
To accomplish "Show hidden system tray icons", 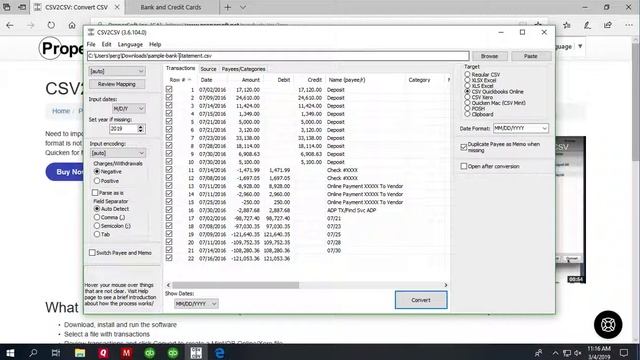I will pos(555,353).
